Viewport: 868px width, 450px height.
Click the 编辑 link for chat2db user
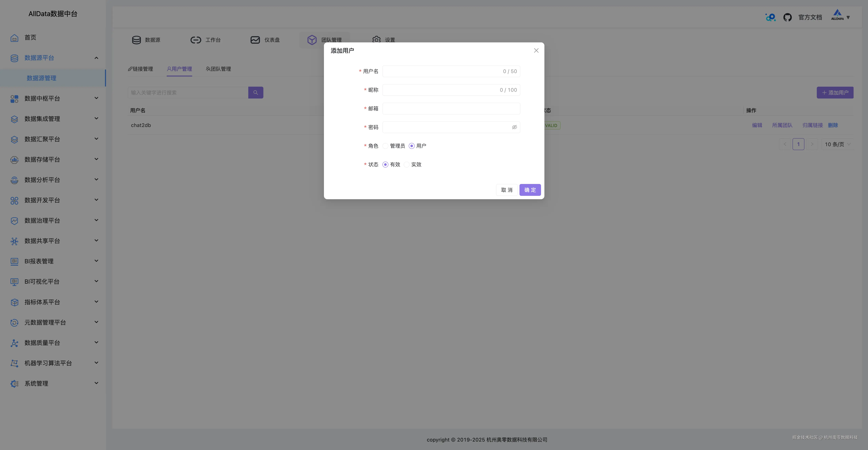[757, 125]
